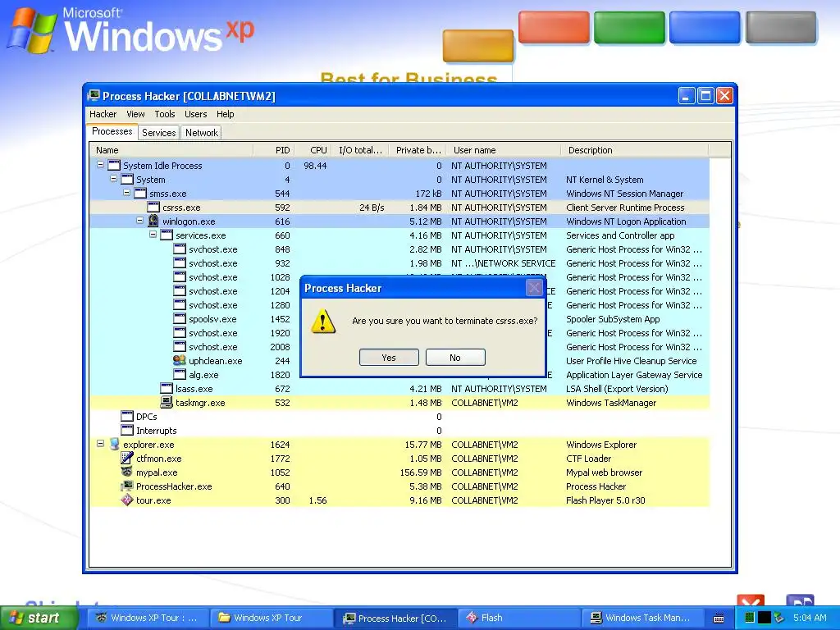Click the DPCs row icon
The height and width of the screenshot is (630, 840).
[127, 416]
